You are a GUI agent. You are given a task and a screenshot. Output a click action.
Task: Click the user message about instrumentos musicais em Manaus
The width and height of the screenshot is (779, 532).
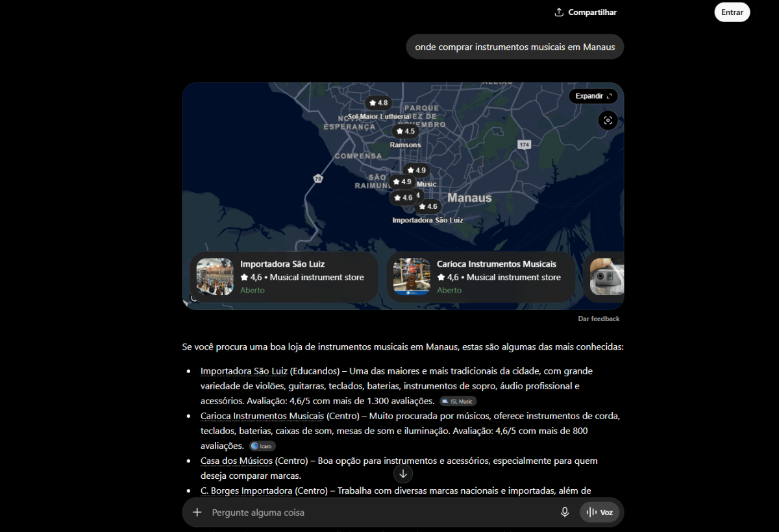(x=515, y=47)
